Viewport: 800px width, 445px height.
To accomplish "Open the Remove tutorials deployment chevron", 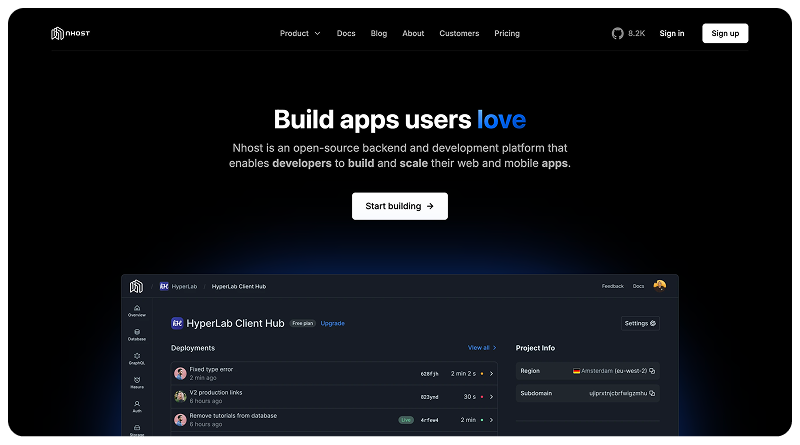I will (x=491, y=420).
